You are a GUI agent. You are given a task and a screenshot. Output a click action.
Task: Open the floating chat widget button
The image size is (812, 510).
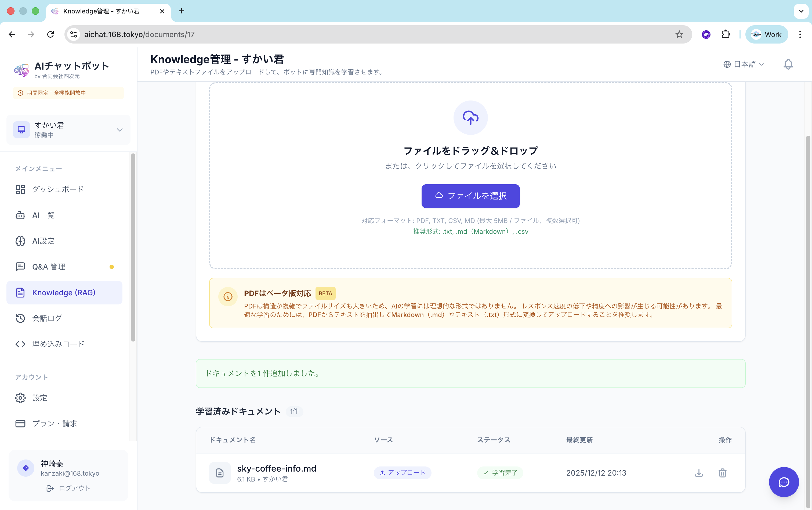784,482
